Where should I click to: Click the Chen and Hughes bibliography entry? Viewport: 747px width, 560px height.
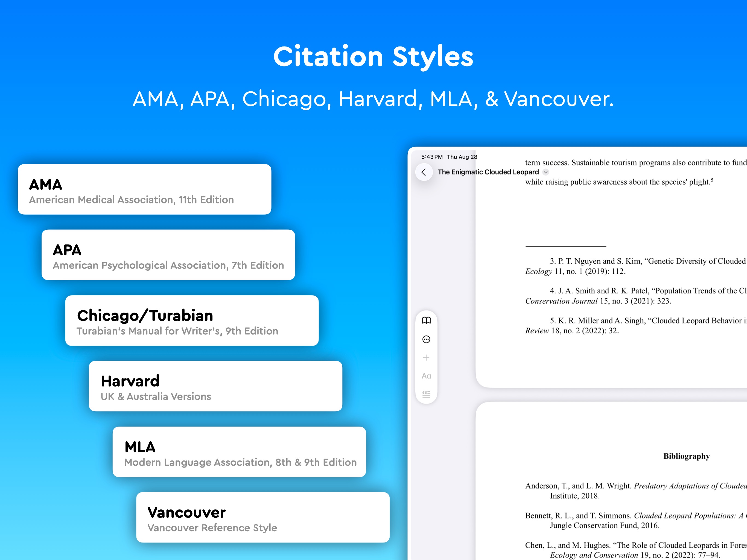[x=635, y=550]
